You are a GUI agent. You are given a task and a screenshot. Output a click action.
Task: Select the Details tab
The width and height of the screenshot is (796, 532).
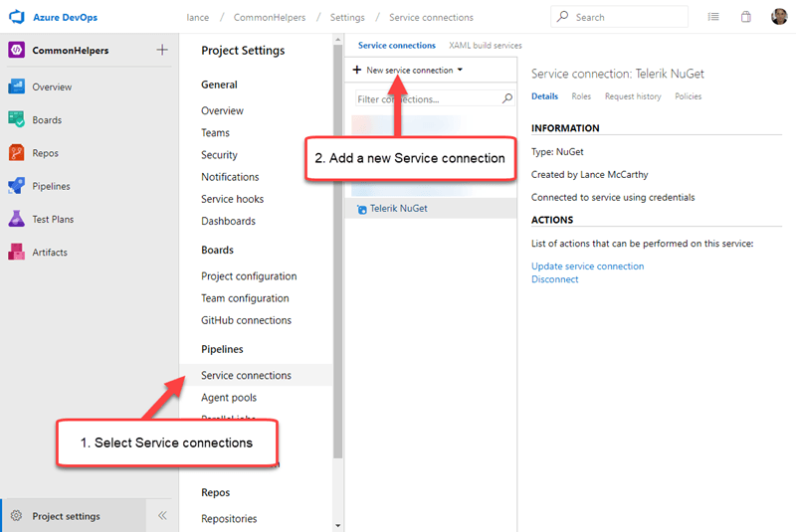pyautogui.click(x=544, y=95)
